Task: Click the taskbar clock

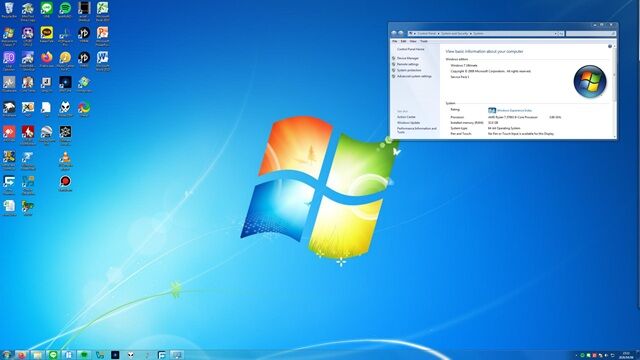Action: (x=626, y=355)
